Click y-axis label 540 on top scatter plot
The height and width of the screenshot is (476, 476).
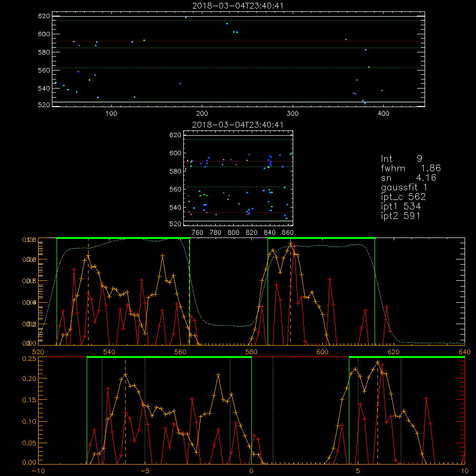[x=44, y=89]
